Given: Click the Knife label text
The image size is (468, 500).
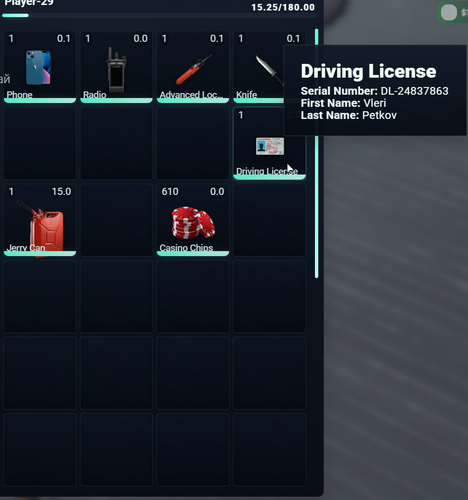Looking at the screenshot, I should pos(246,95).
